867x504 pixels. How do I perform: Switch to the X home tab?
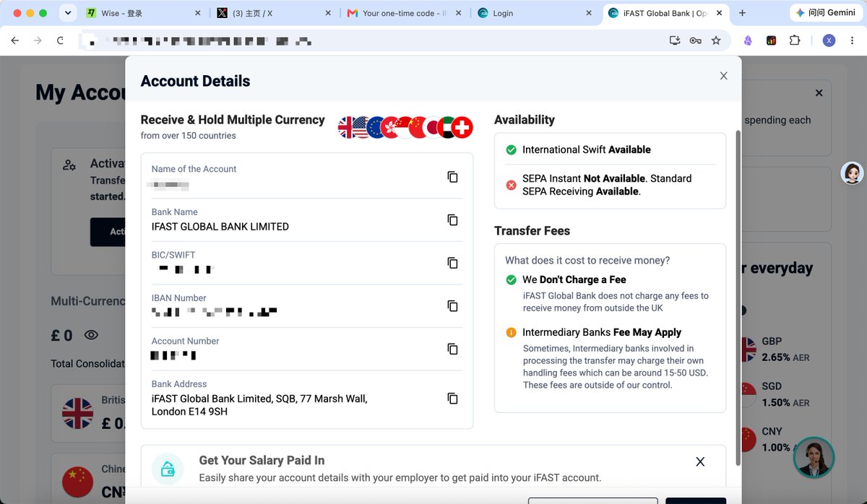click(273, 13)
